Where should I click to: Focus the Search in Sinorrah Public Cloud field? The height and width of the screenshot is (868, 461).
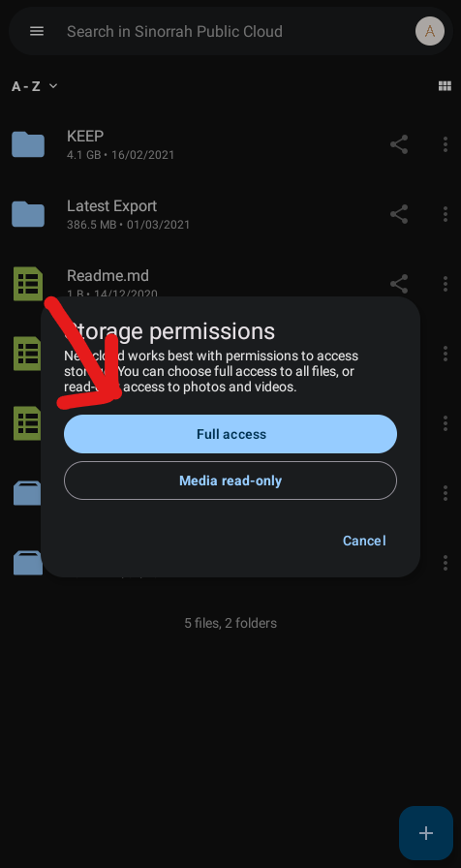[x=230, y=31]
